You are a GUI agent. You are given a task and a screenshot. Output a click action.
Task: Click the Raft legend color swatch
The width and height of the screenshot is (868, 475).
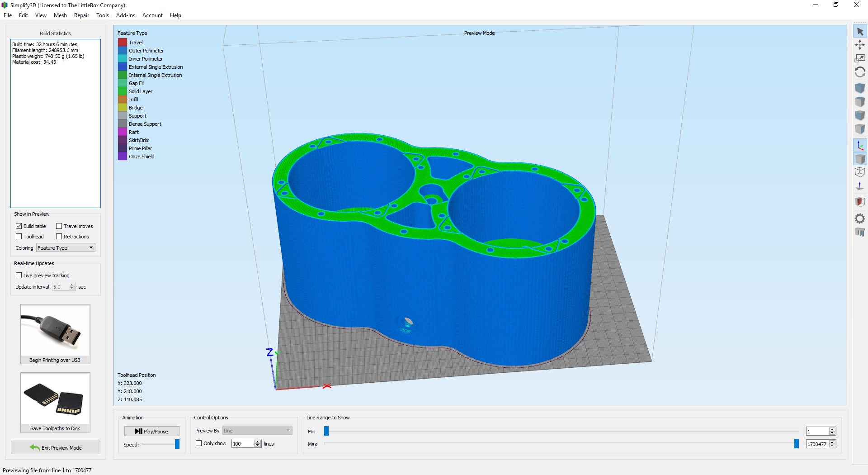point(123,132)
